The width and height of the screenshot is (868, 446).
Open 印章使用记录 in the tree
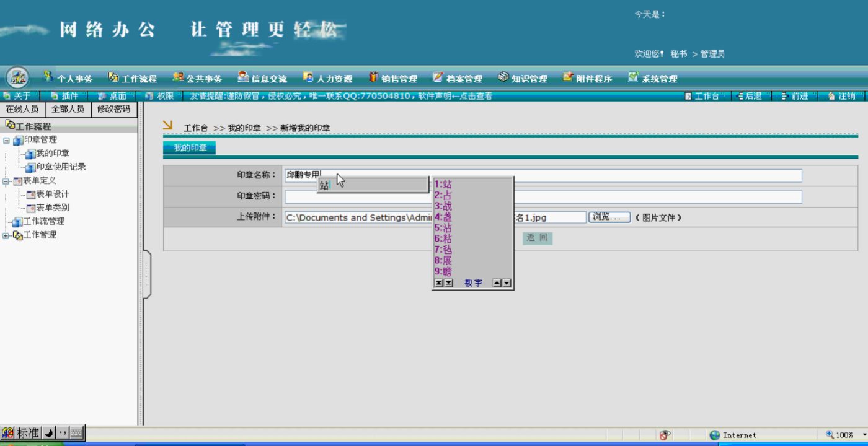tap(61, 167)
